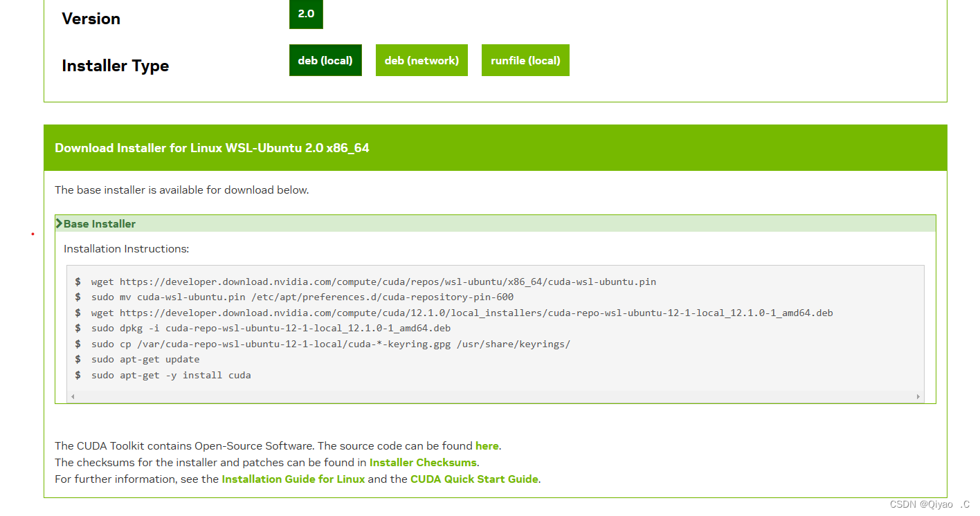
Task: Click the 'sudo apt-get update' command line
Action: tap(145, 360)
